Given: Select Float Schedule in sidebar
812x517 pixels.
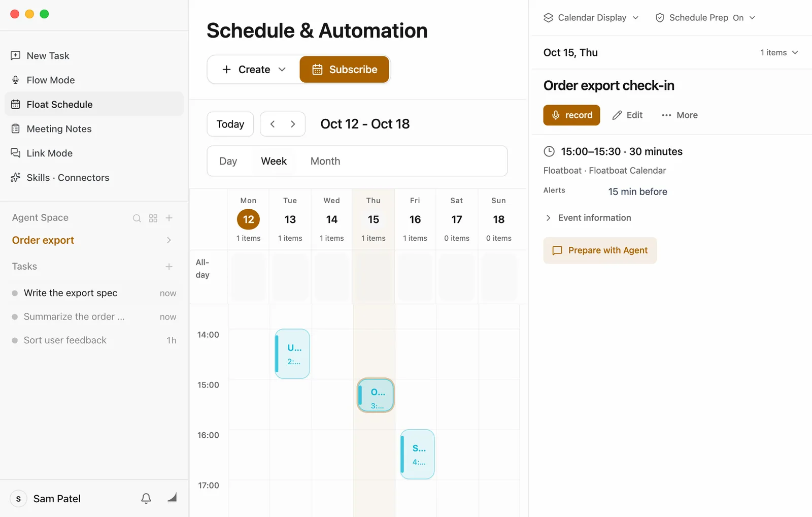Looking at the screenshot, I should click(94, 105).
